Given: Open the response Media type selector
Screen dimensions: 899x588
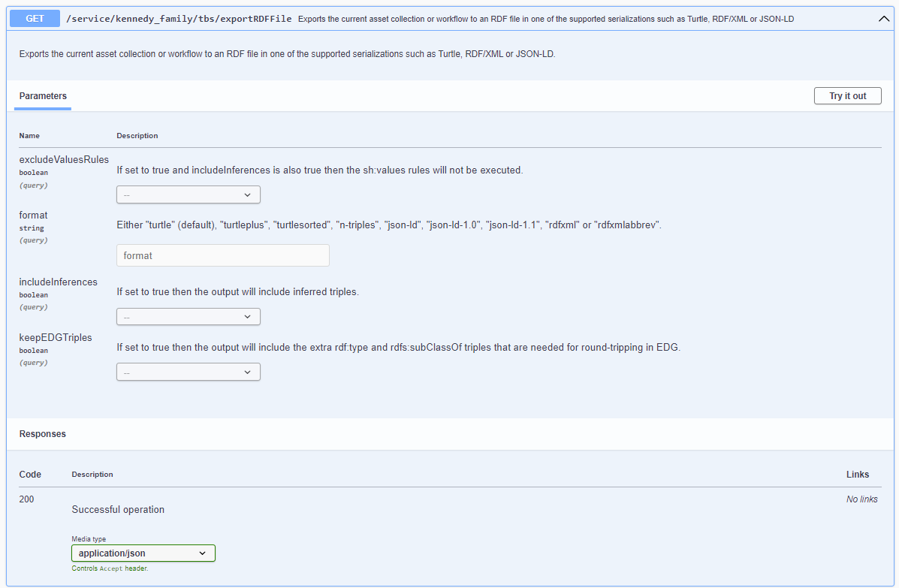Looking at the screenshot, I should [x=143, y=553].
